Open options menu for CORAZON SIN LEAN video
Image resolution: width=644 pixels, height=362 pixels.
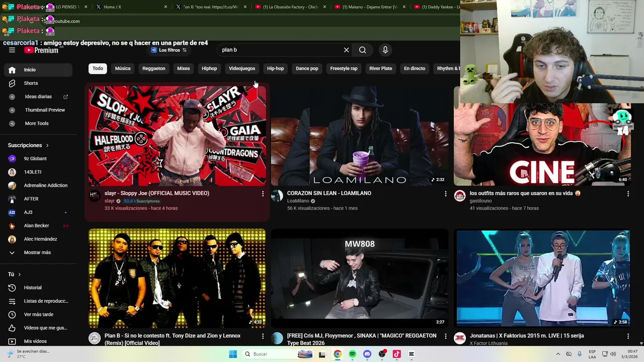pos(445,194)
